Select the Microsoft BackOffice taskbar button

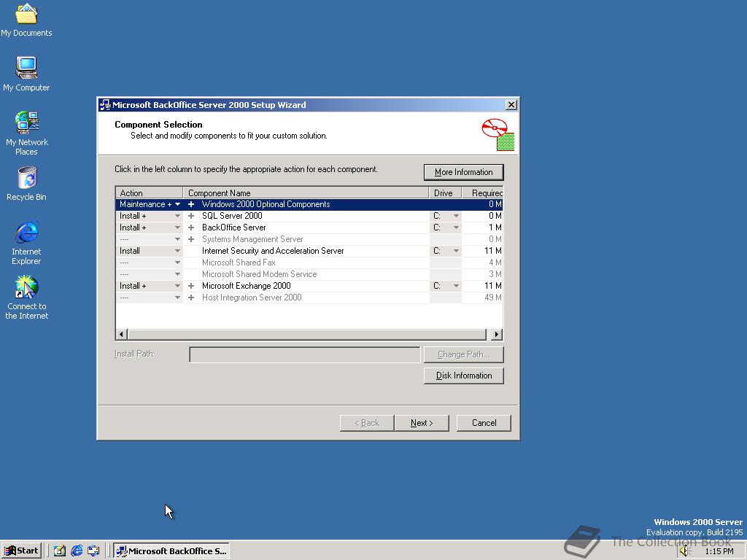(x=171, y=551)
